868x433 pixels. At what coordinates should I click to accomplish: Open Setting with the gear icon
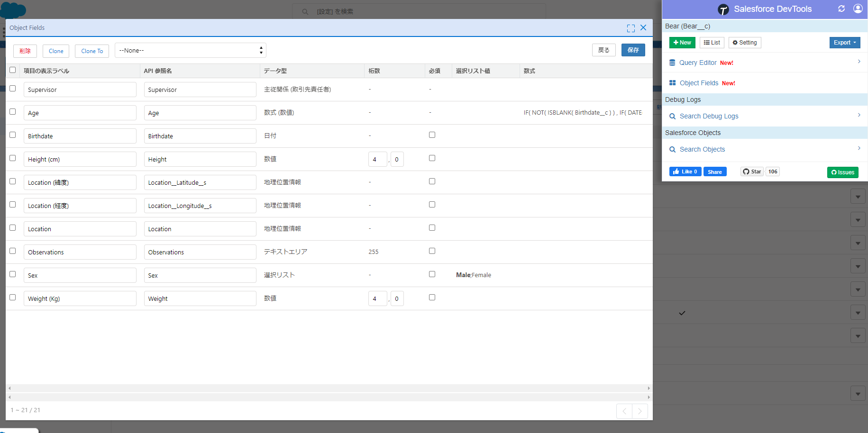tap(744, 42)
